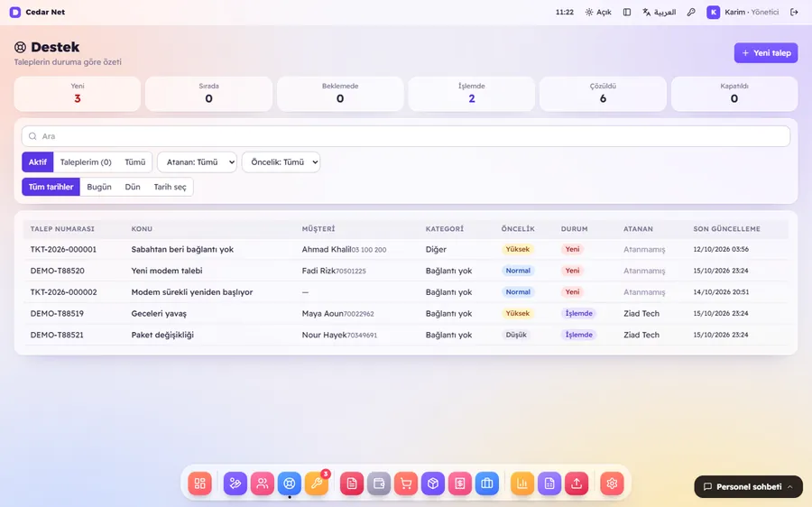
Task: Click the Cedar Net logo icon
Action: click(15, 12)
